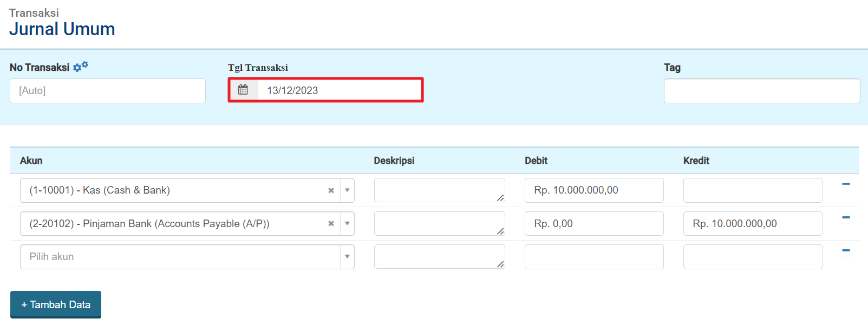
Task: Focus the No Transaksi [Auto] field
Action: pos(108,91)
